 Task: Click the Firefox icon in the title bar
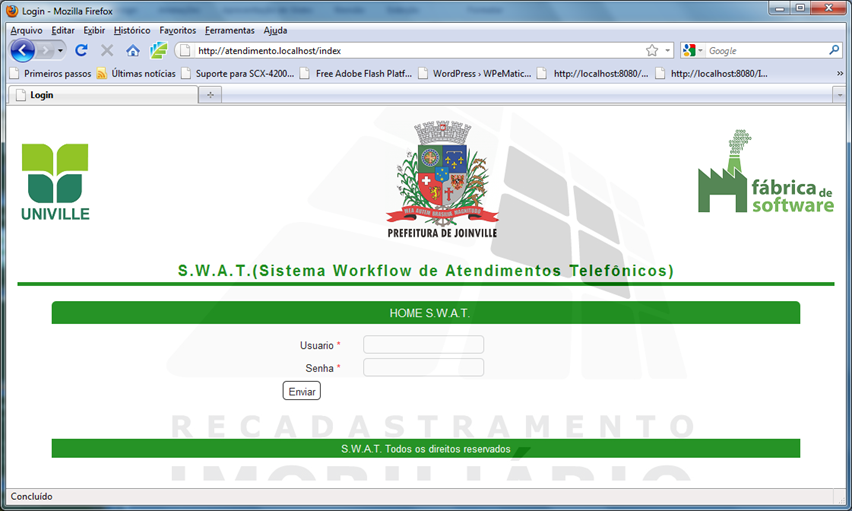click(12, 11)
